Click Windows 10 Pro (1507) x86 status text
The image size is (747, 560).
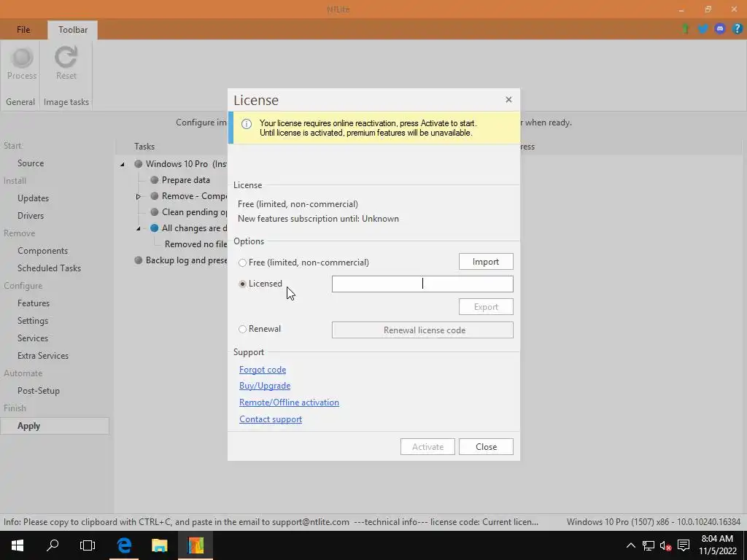[654, 522]
